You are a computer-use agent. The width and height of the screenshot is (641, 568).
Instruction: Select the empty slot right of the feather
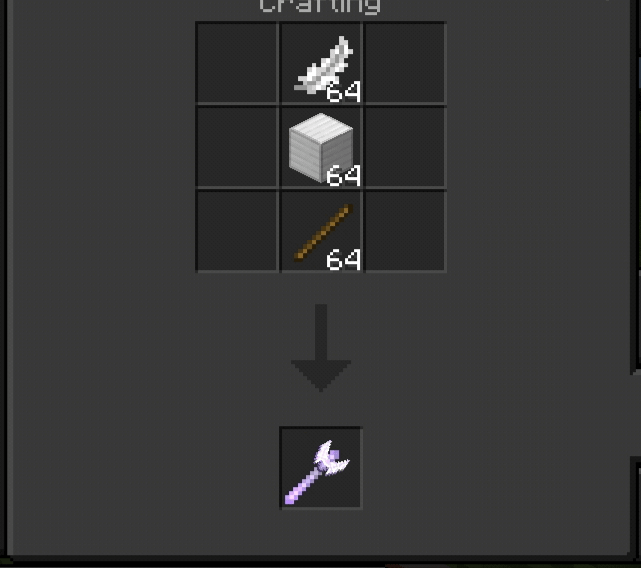(404, 63)
